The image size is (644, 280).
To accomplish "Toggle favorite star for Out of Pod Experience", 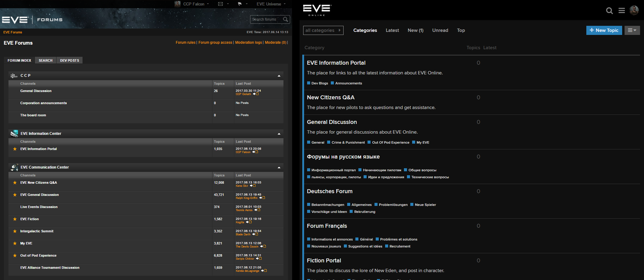I will [x=15, y=255].
